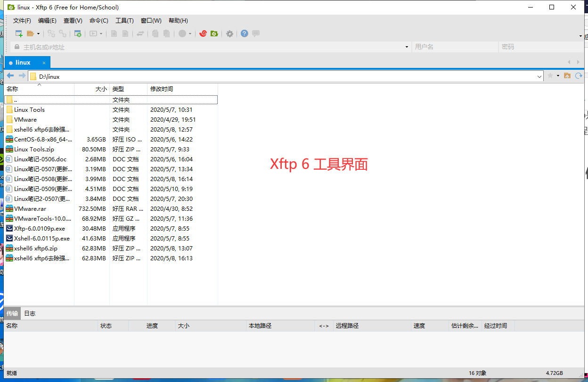
Task: Click the new terminal toolbar icon
Action: [x=93, y=33]
